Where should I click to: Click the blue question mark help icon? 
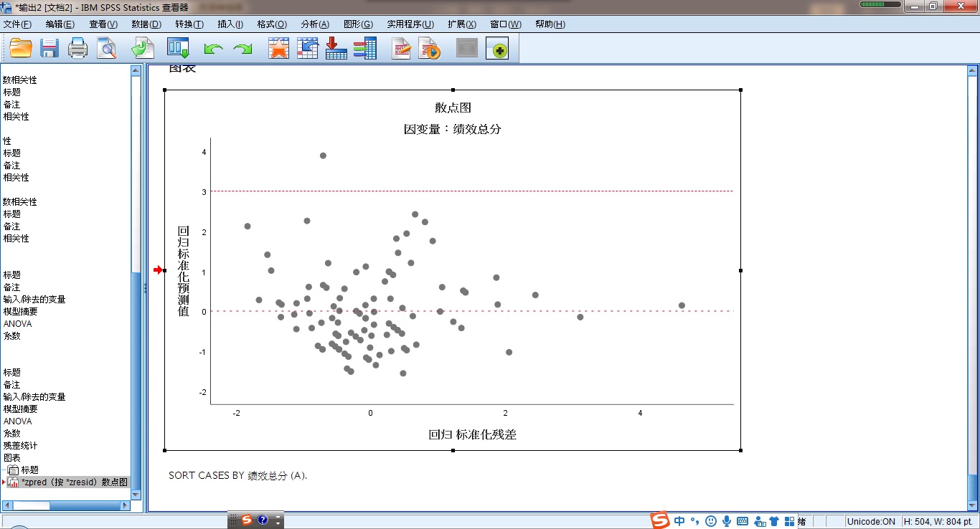click(263, 520)
